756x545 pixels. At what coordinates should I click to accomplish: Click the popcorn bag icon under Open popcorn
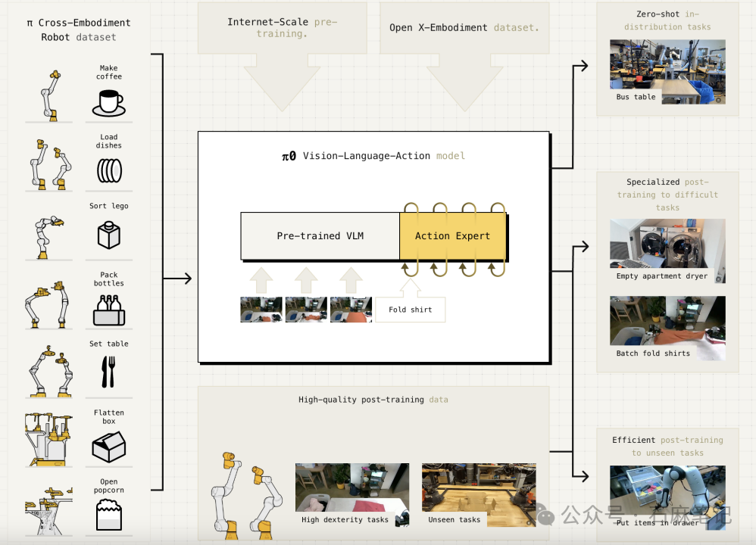pyautogui.click(x=109, y=515)
